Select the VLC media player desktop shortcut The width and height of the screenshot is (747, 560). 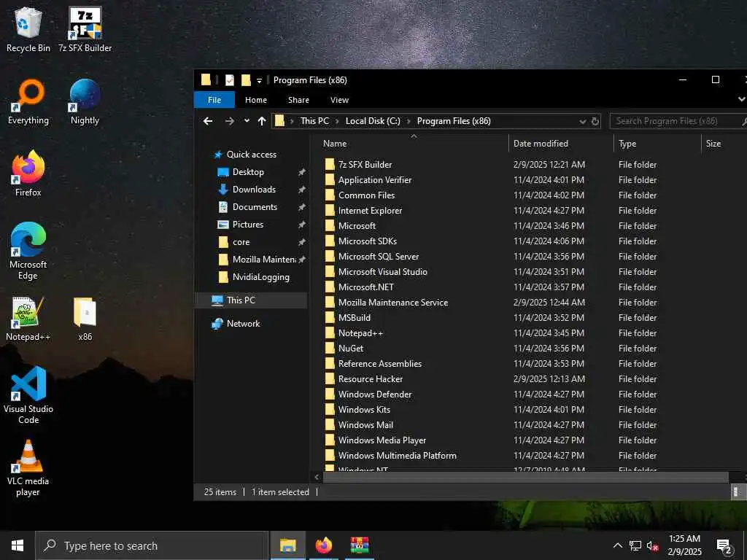28,467
